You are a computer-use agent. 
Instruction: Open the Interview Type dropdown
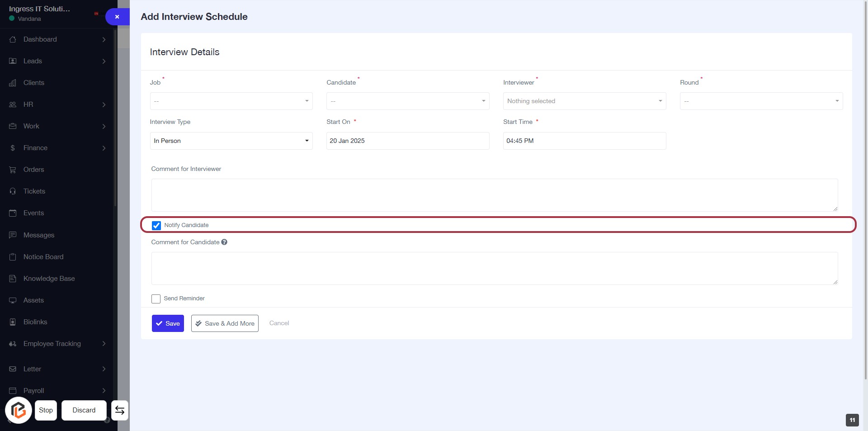pyautogui.click(x=231, y=141)
